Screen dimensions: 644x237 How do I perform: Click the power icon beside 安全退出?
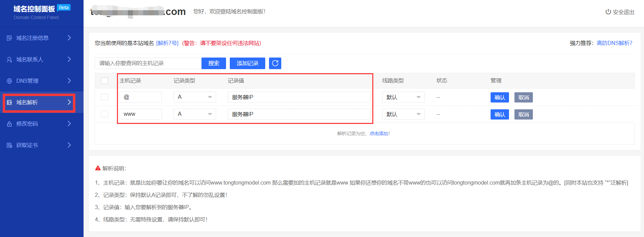click(608, 12)
